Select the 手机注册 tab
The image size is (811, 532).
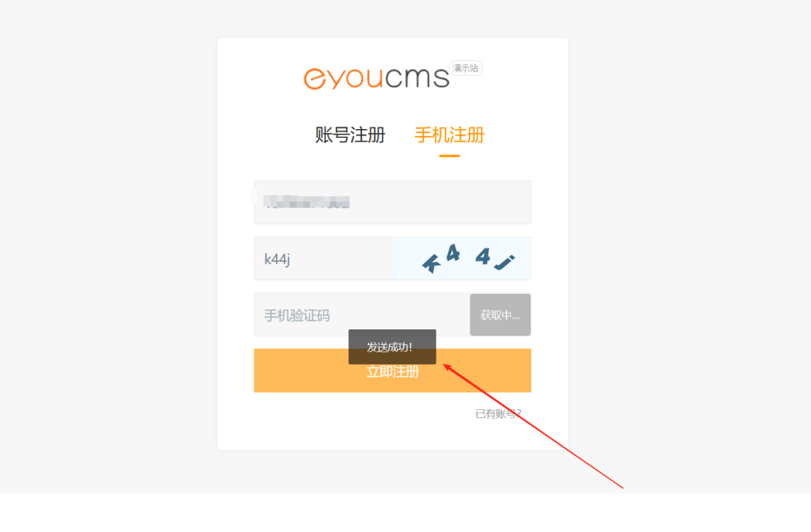tap(450, 135)
